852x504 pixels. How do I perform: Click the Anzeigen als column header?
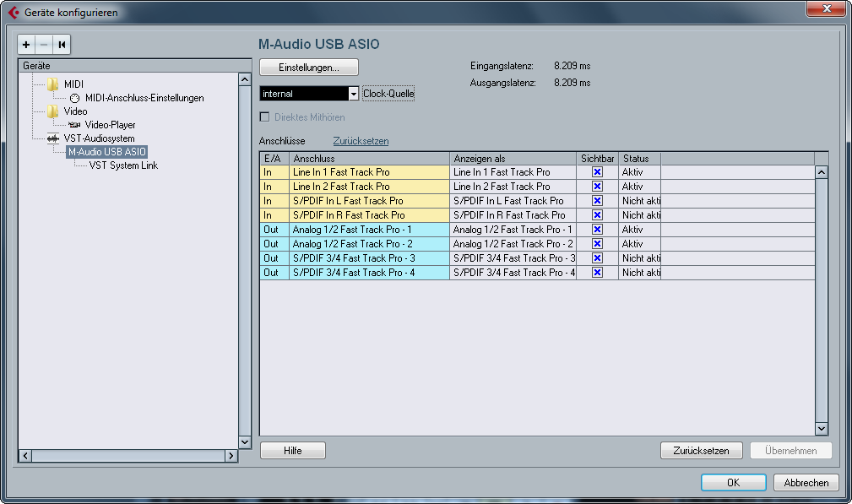coord(513,159)
